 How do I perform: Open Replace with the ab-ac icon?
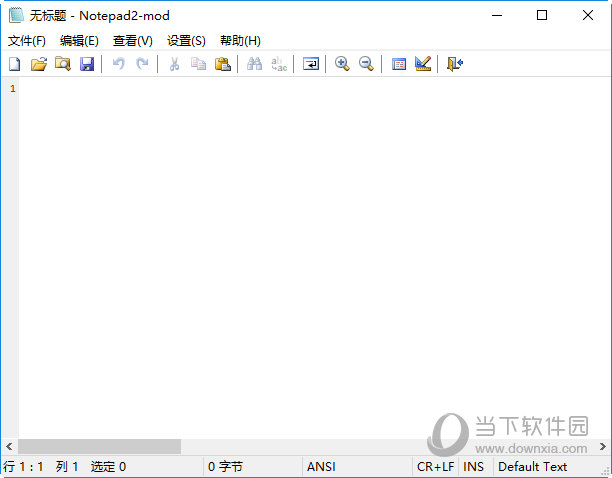tap(279, 64)
